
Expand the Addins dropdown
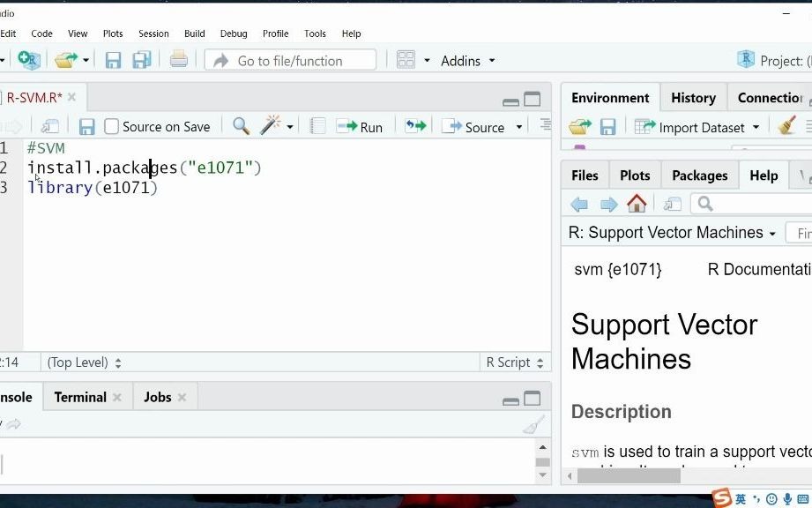coord(468,61)
